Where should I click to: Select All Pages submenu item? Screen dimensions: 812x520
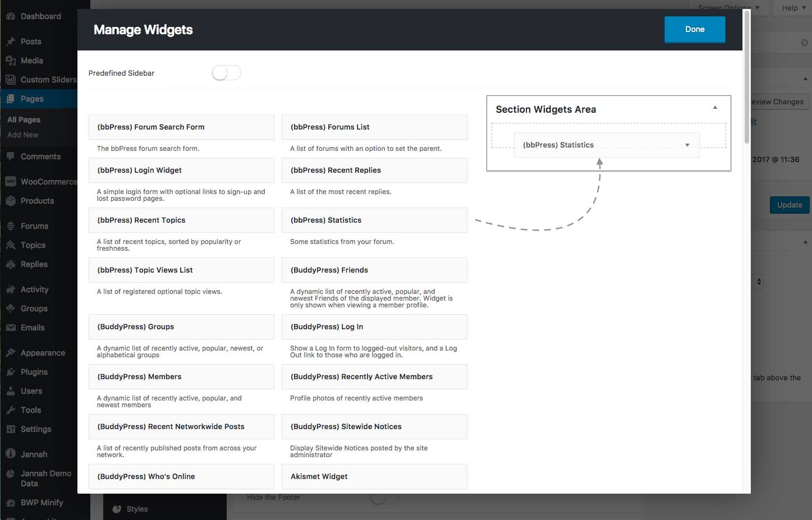tap(24, 119)
